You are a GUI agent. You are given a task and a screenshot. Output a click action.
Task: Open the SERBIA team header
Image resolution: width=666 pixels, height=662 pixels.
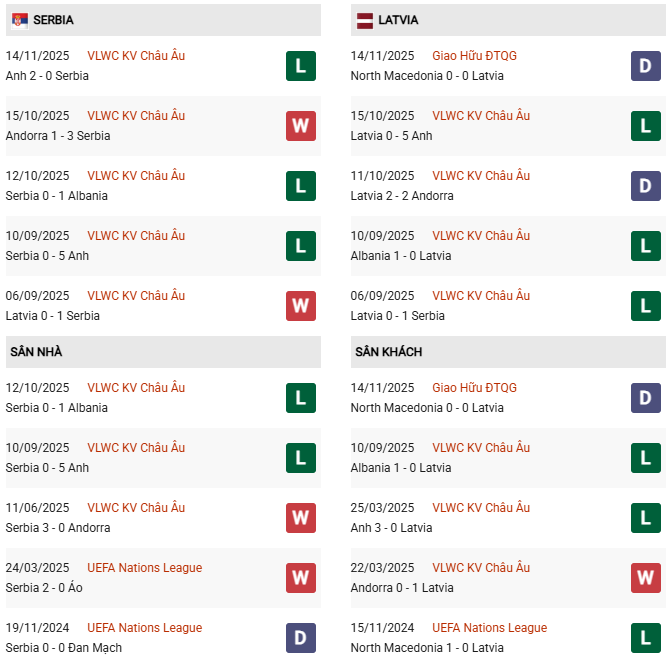click(53, 20)
